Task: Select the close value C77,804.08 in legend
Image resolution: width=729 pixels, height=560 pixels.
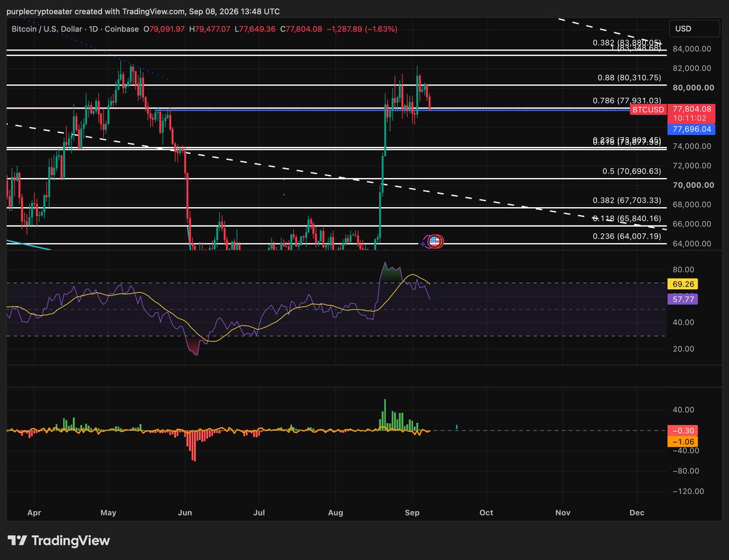Action: click(x=301, y=29)
